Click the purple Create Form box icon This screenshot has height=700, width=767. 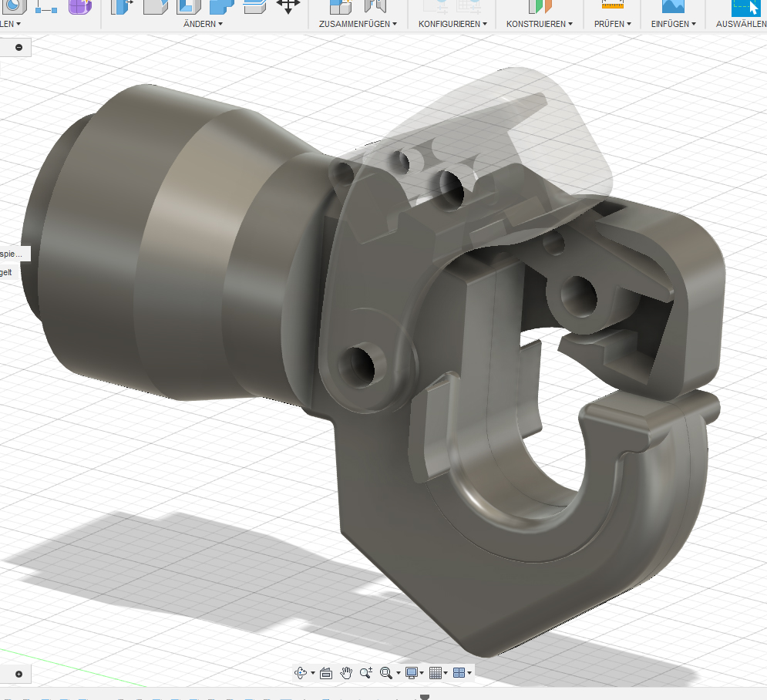coord(80,6)
